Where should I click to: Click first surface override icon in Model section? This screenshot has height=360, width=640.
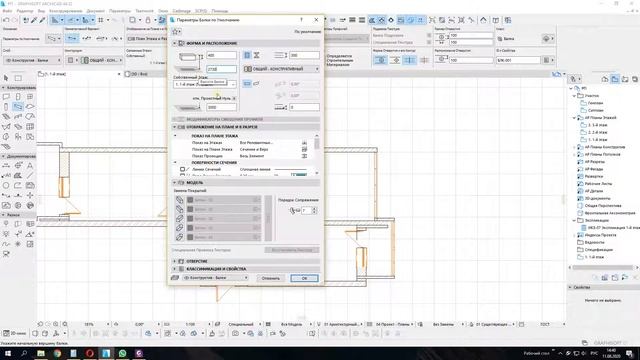[x=179, y=200]
